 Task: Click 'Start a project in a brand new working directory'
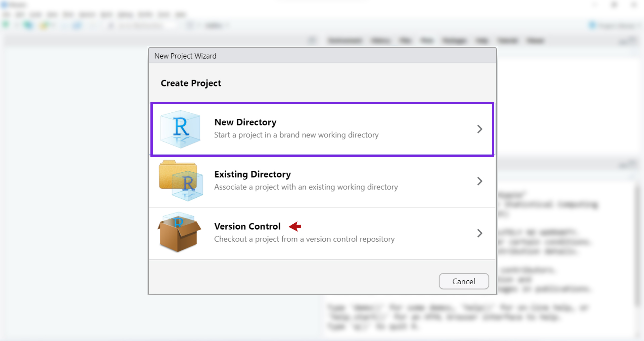(296, 135)
